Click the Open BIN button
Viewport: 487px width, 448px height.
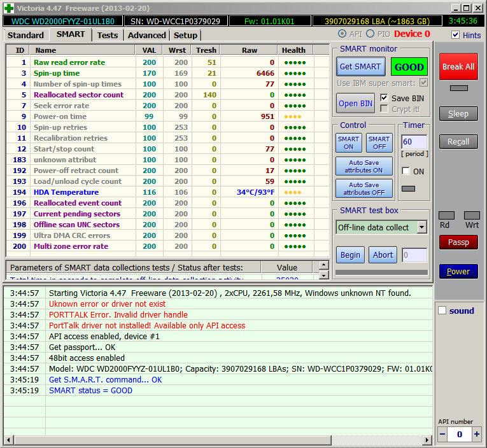tap(356, 104)
